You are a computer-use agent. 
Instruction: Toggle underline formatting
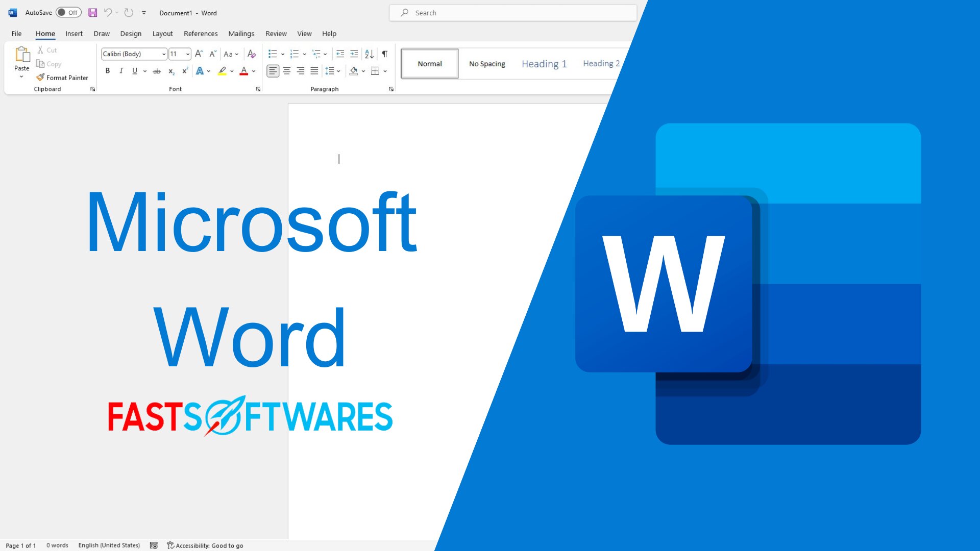[135, 71]
